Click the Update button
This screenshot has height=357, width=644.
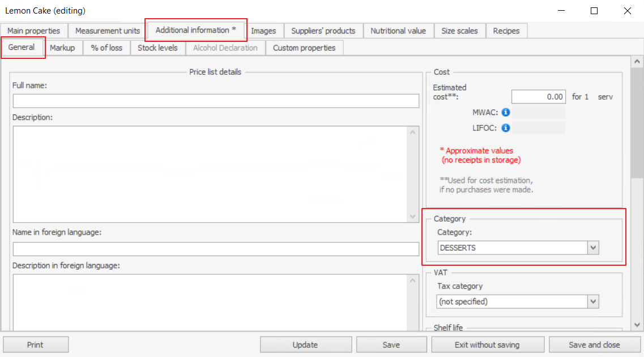305,345
